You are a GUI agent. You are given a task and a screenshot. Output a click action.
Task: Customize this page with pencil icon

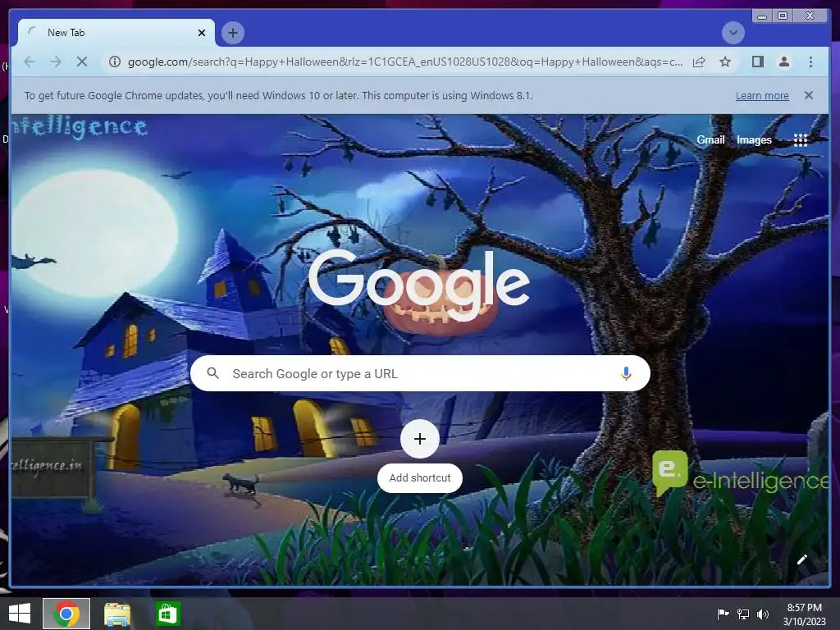click(801, 559)
